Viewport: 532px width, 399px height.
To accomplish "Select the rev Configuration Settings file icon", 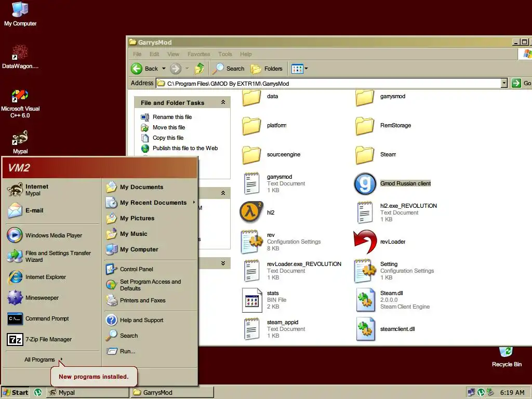I will [251, 242].
